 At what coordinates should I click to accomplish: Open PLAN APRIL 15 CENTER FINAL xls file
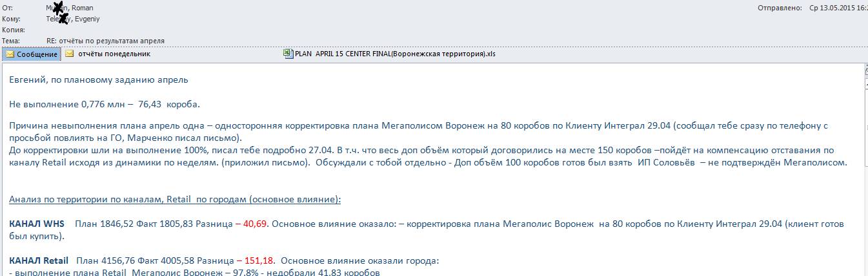point(394,54)
